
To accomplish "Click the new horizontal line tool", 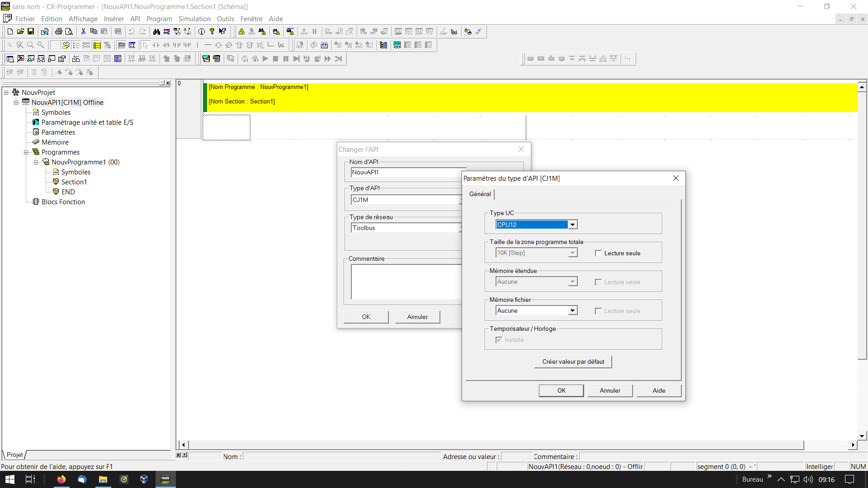I will pos(208,45).
